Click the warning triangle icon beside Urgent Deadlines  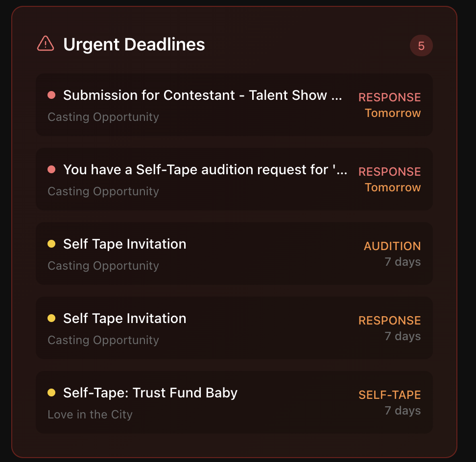[x=46, y=44]
